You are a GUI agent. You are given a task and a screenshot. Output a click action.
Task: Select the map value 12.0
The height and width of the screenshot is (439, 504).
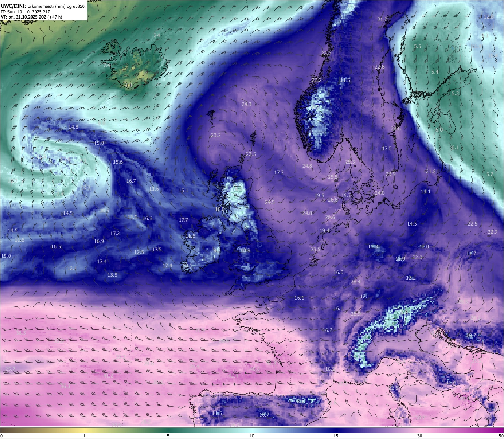point(424,247)
